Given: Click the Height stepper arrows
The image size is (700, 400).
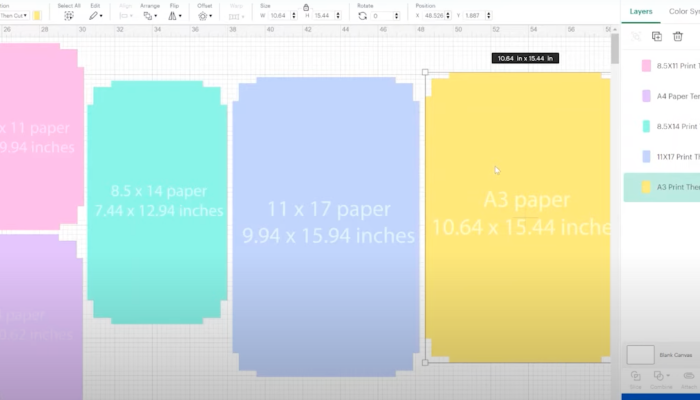Looking at the screenshot, I should (x=338, y=16).
